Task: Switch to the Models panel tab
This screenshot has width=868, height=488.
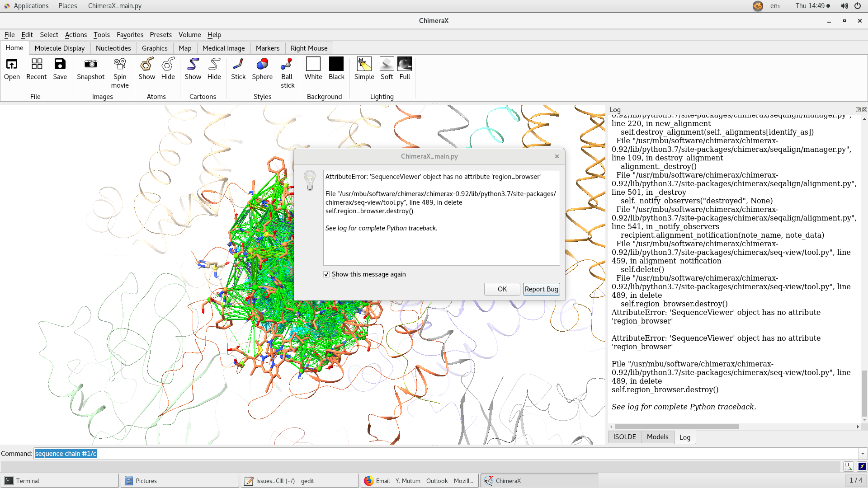Action: [x=657, y=437]
